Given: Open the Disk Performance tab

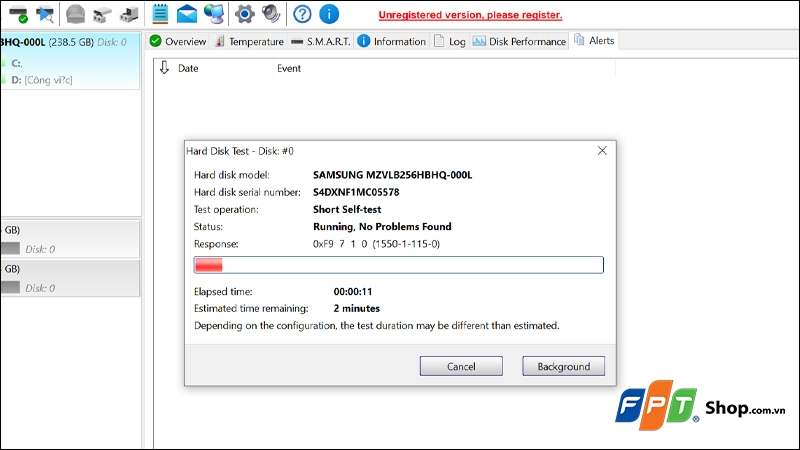Looking at the screenshot, I should pyautogui.click(x=519, y=41).
